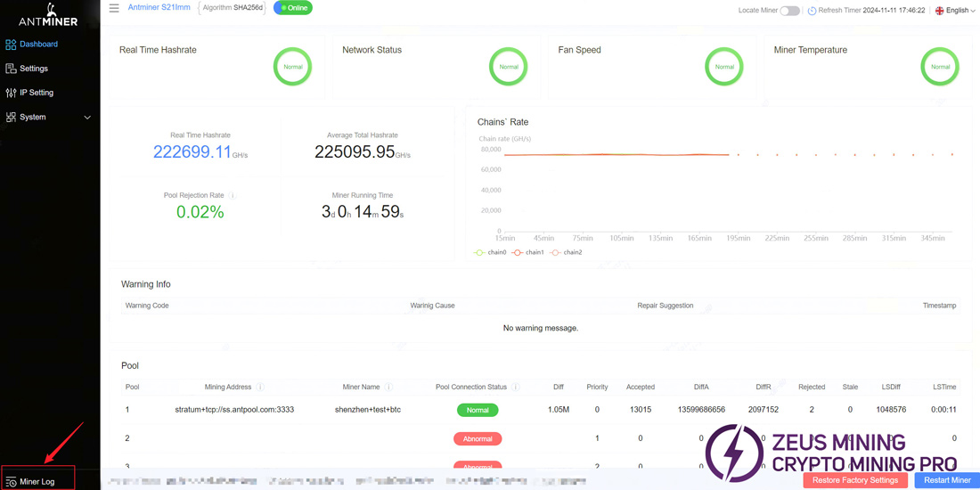The height and width of the screenshot is (490, 980).
Task: Click the Miner Log icon
Action: [x=11, y=481]
